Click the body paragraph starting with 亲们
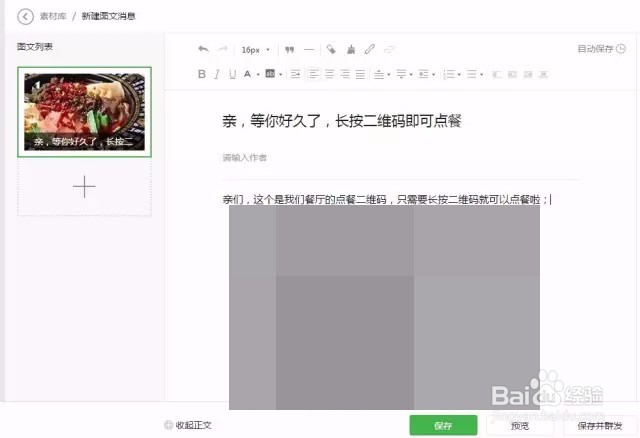 click(386, 200)
